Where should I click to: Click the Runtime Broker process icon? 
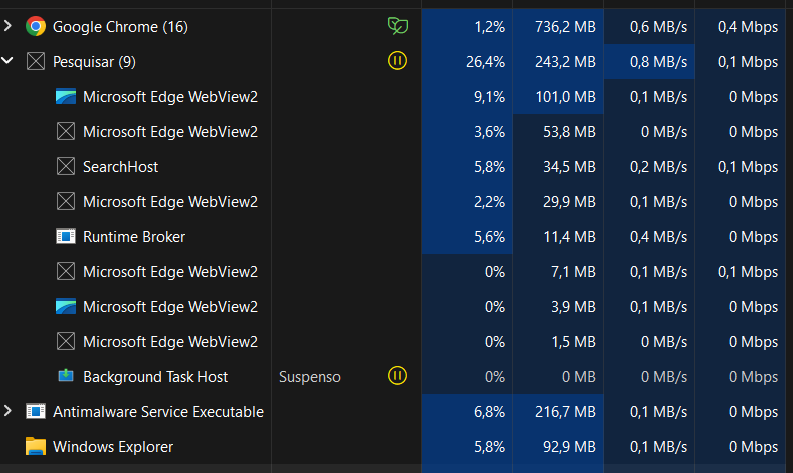[66, 236]
